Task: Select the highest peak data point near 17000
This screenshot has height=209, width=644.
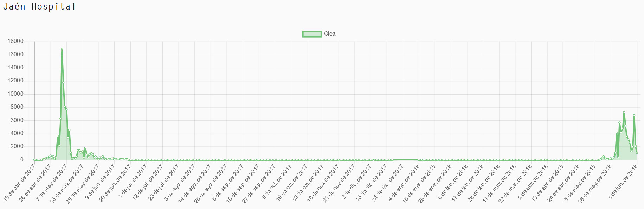Action: pyautogui.click(x=62, y=49)
